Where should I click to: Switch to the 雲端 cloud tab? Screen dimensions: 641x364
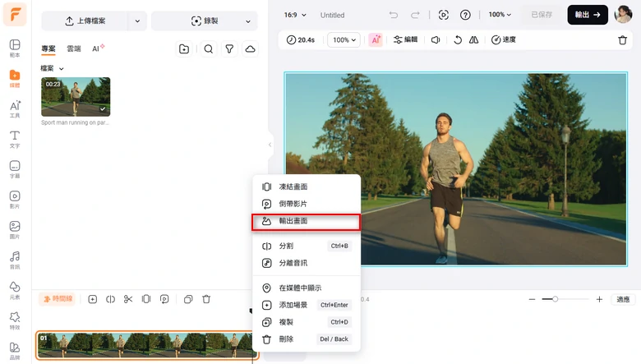[x=74, y=49]
